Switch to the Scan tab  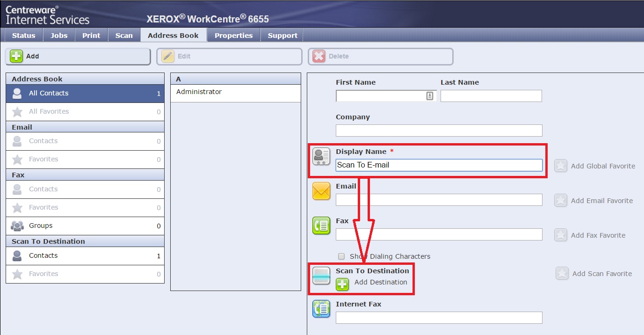tap(124, 36)
